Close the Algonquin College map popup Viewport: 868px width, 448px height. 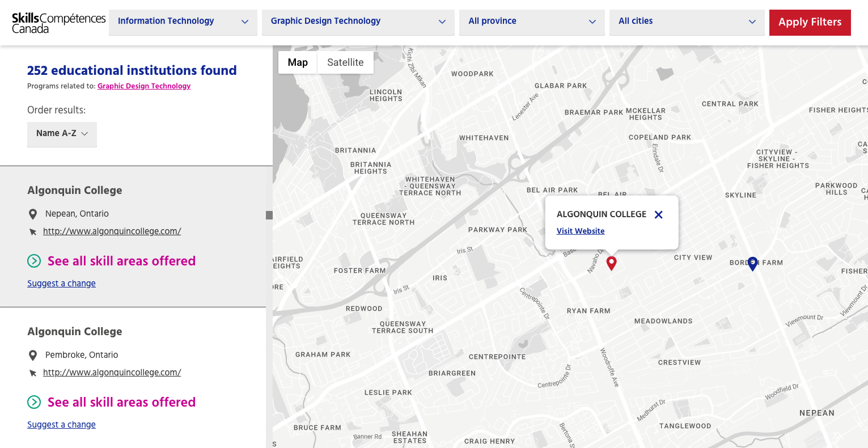658,214
